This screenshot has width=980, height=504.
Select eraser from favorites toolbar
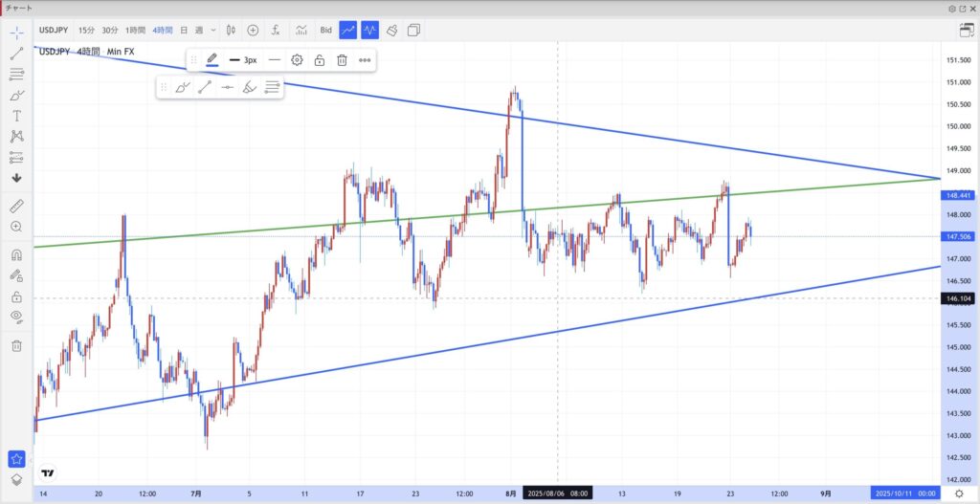click(250, 87)
